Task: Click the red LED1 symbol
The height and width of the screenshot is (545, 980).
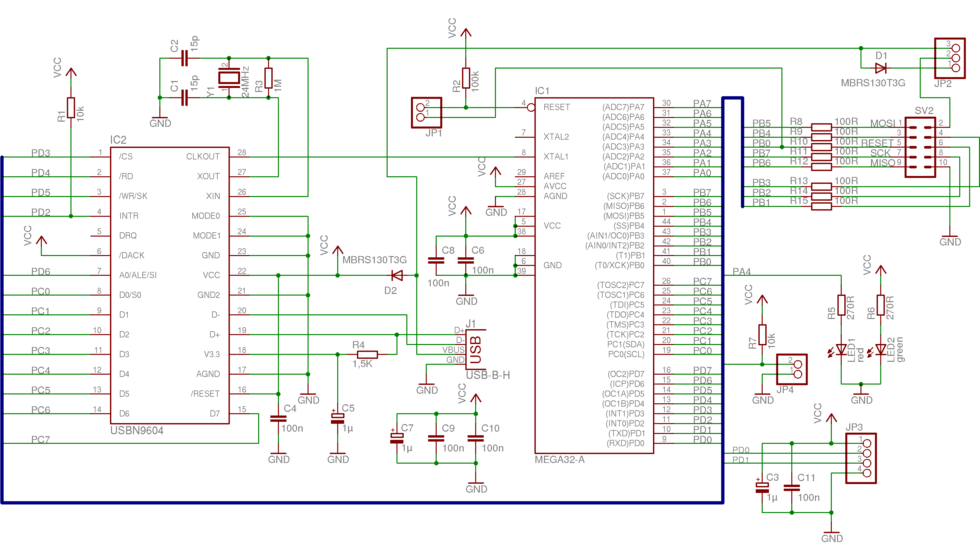Action: tap(841, 349)
